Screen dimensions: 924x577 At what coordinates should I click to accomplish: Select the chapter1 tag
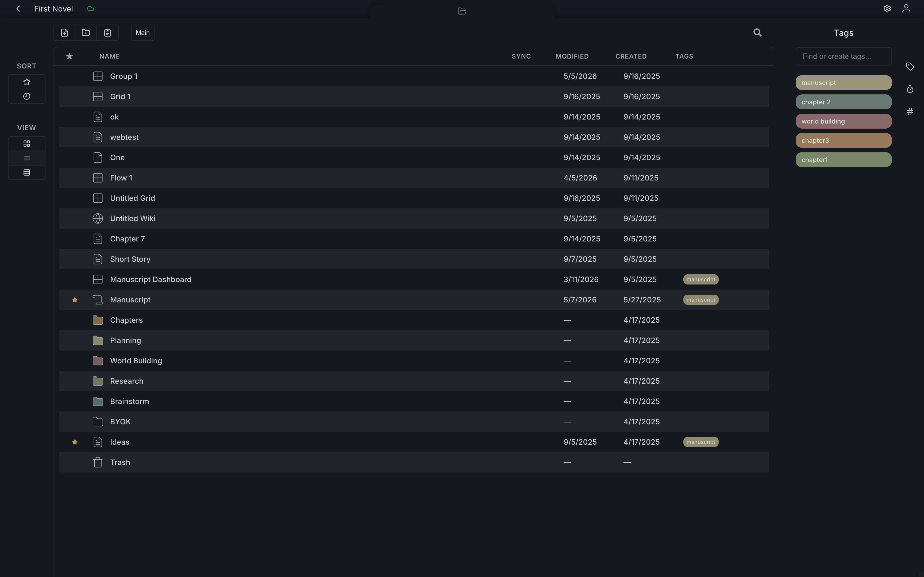pyautogui.click(x=844, y=160)
